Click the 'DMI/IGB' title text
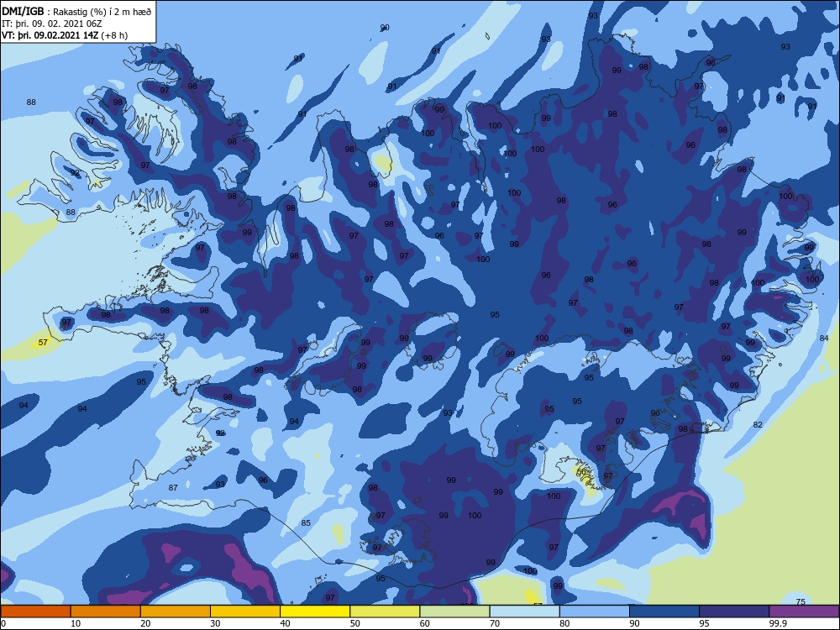Image resolution: width=840 pixels, height=630 pixels. click(x=23, y=11)
